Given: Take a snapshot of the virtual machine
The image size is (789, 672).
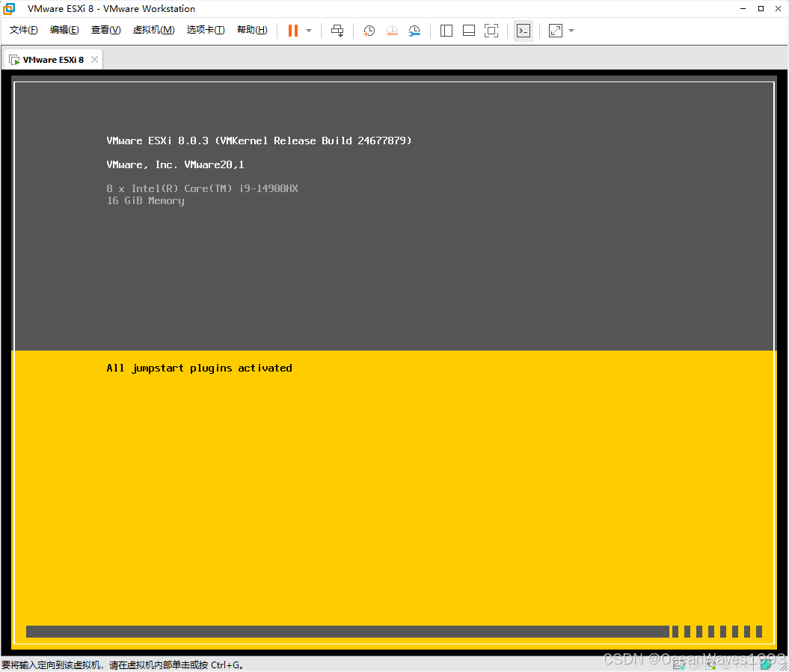Looking at the screenshot, I should [x=369, y=31].
